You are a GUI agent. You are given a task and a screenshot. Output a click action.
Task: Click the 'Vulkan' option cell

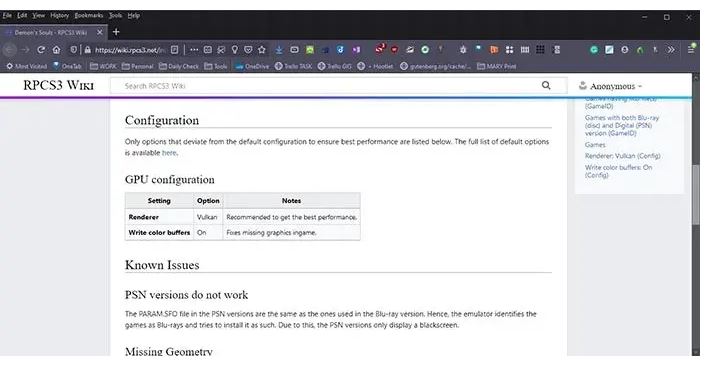coord(208,217)
